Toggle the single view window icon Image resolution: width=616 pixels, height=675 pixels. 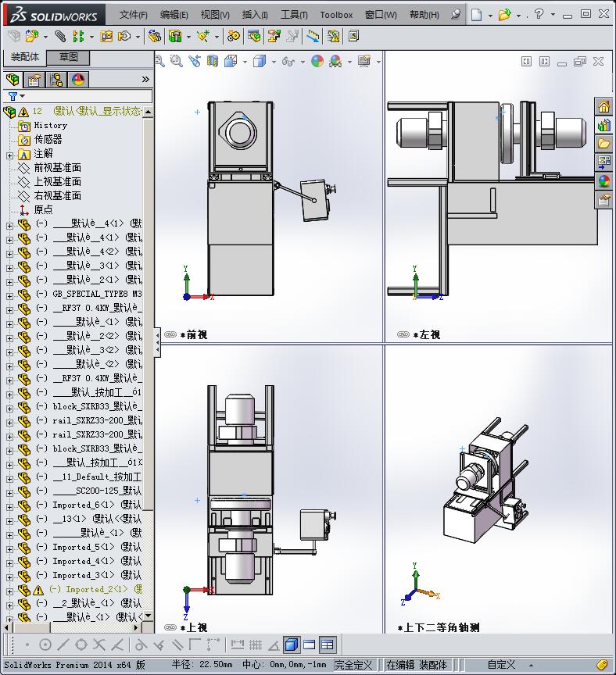click(x=309, y=645)
